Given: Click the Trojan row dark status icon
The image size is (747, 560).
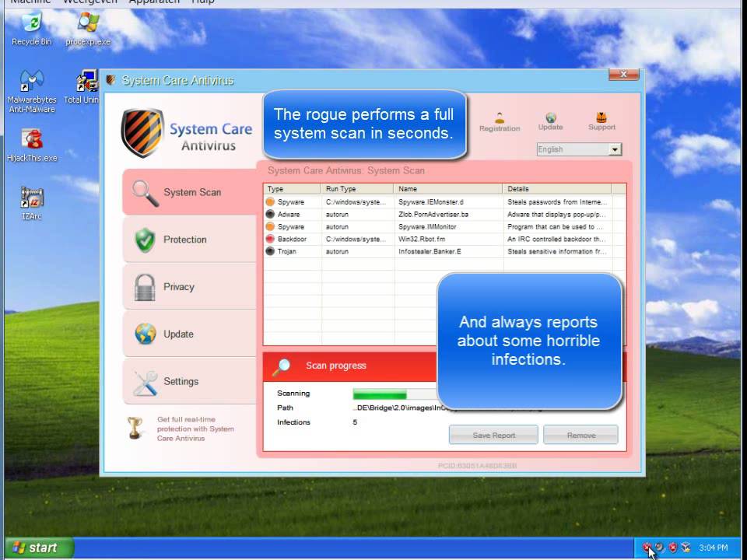Looking at the screenshot, I should [x=270, y=251].
